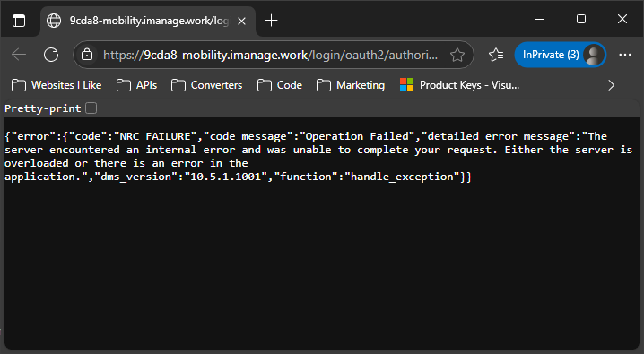
Task: Go back to previous page
Action: [x=19, y=55]
